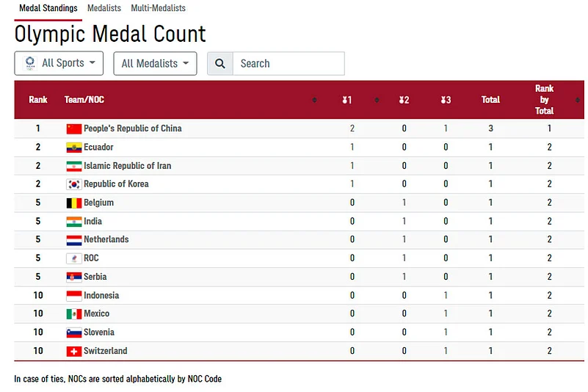Sort by the Team/NOC column arrow
The width and height of the screenshot is (588, 392).
(x=315, y=100)
